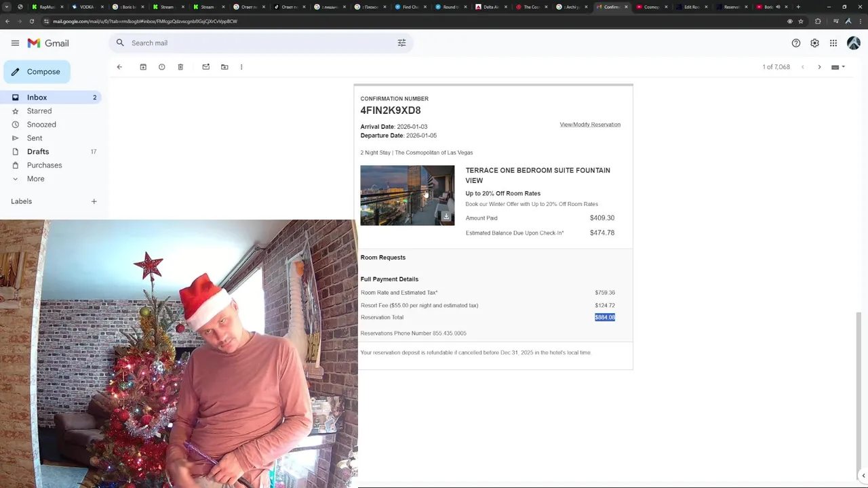Open input tools dropdown

[x=838, y=67]
